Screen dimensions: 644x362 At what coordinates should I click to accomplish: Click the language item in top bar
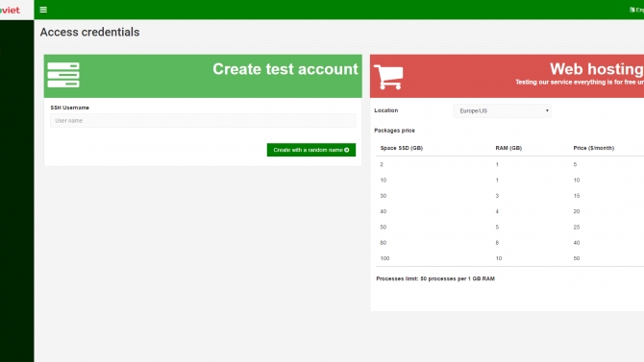[637, 10]
